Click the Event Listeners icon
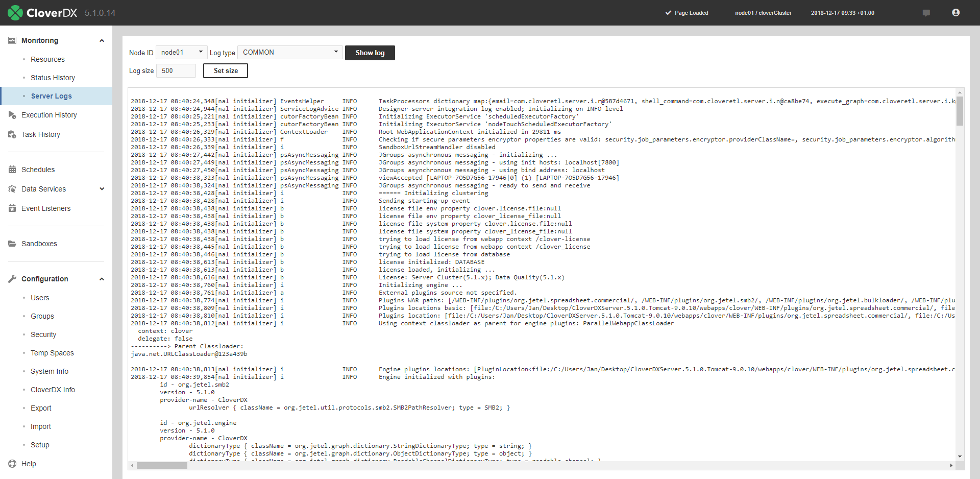The width and height of the screenshot is (980, 479). point(12,208)
